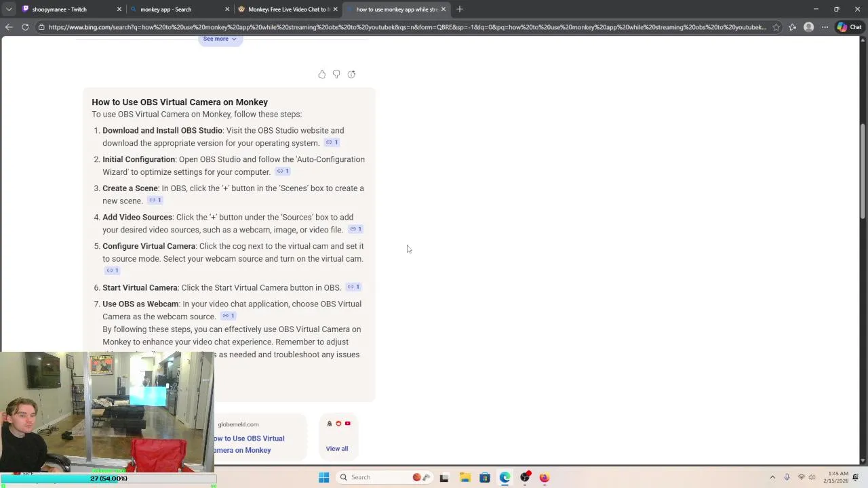
Task: Close the monkey app Search tab
Action: tap(227, 9)
